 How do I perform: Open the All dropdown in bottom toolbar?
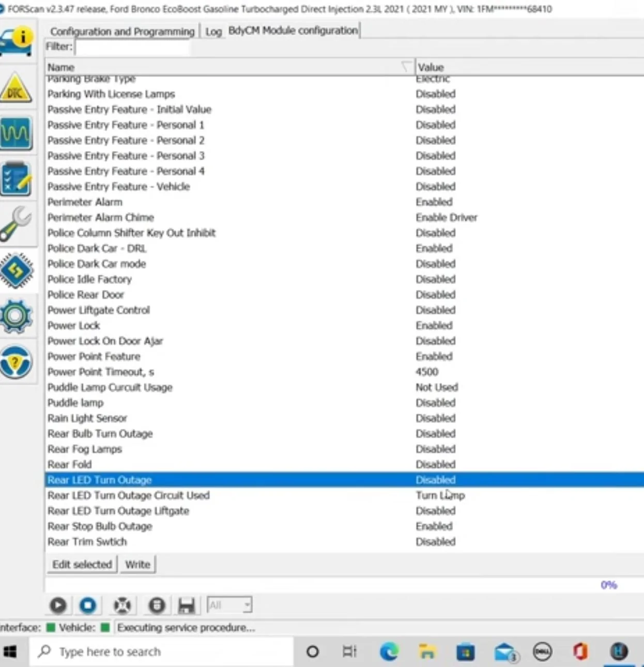click(x=229, y=605)
